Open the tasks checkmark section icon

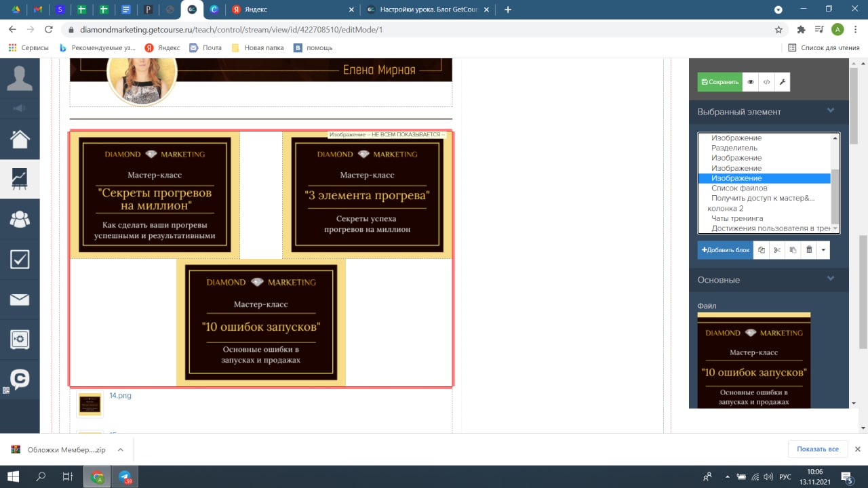[20, 259]
